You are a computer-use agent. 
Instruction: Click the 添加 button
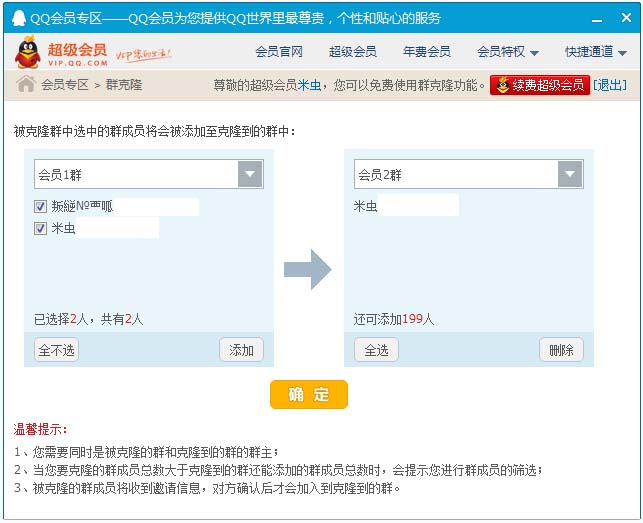pyautogui.click(x=241, y=350)
